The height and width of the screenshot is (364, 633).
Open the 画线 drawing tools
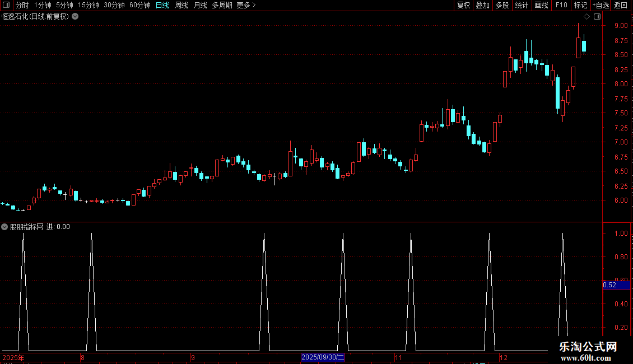541,5
